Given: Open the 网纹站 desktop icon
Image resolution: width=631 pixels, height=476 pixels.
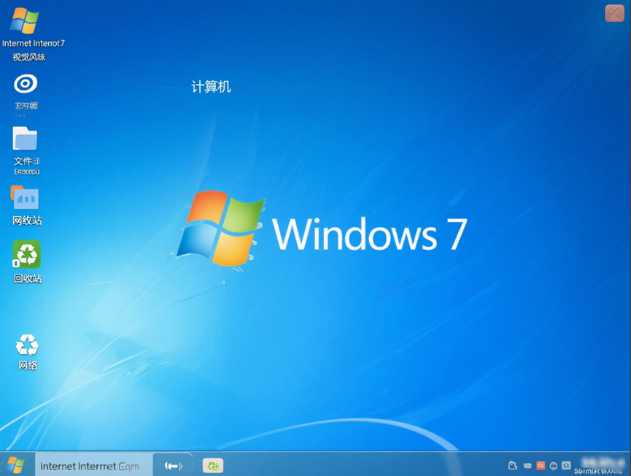Looking at the screenshot, I should pos(25,197).
